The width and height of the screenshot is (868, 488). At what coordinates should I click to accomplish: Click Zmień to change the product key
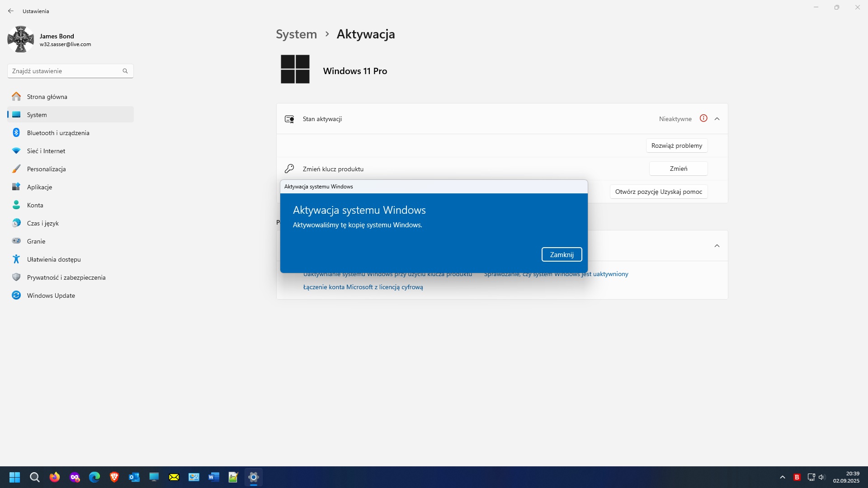[679, 169]
